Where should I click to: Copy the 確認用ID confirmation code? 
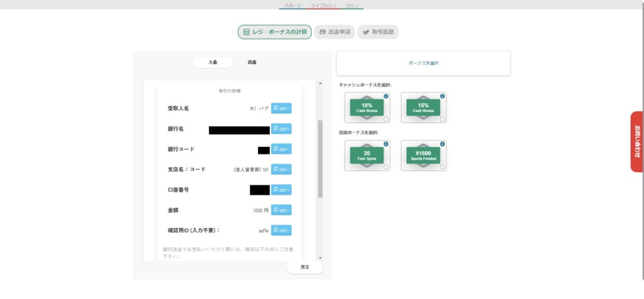coord(281,231)
